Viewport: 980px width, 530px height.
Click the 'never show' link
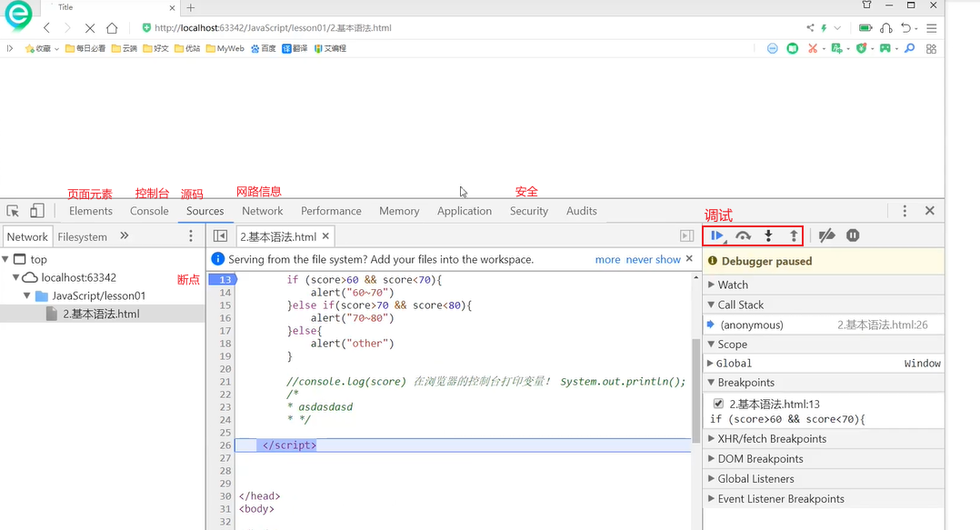click(x=653, y=259)
